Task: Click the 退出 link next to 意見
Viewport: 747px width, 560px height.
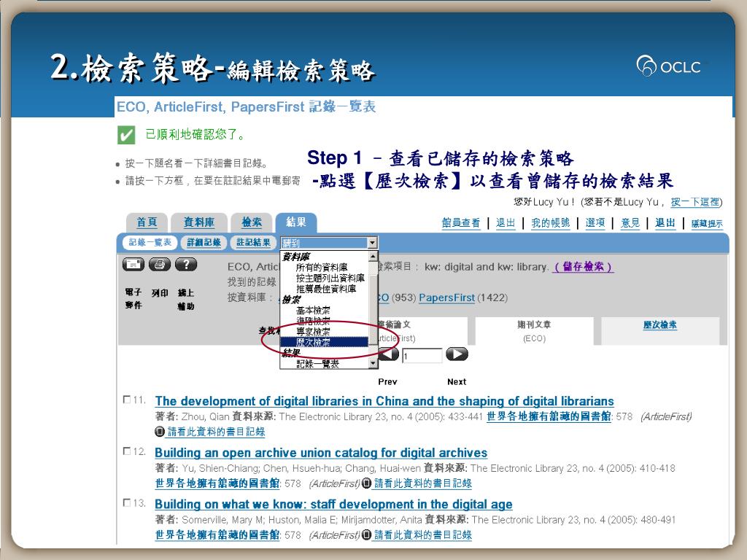Action: click(665, 223)
